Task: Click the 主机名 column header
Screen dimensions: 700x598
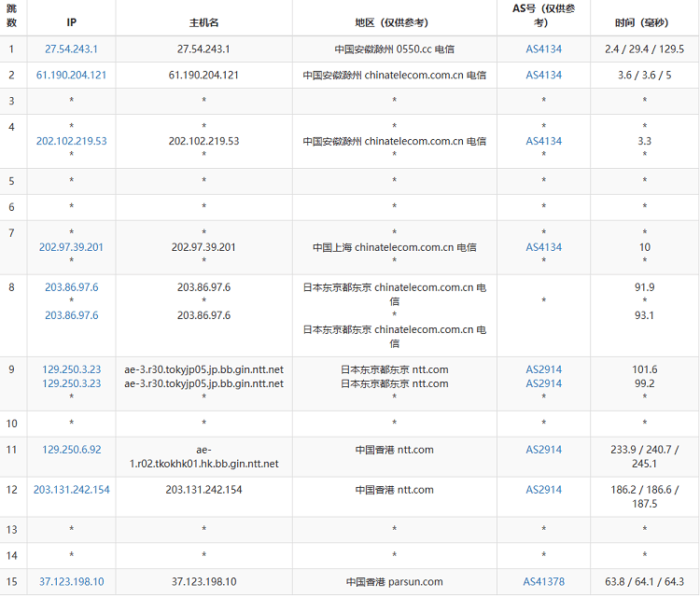Action: (204, 22)
